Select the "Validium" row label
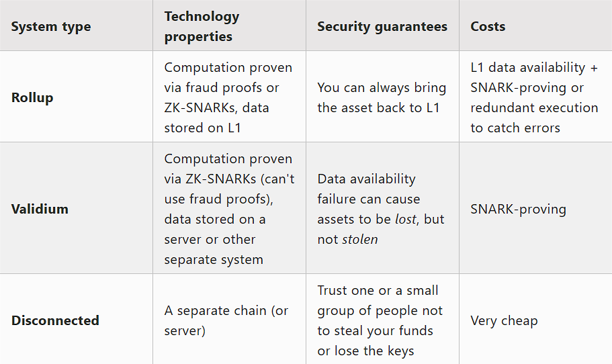The width and height of the screenshot is (612, 364). pos(40,209)
